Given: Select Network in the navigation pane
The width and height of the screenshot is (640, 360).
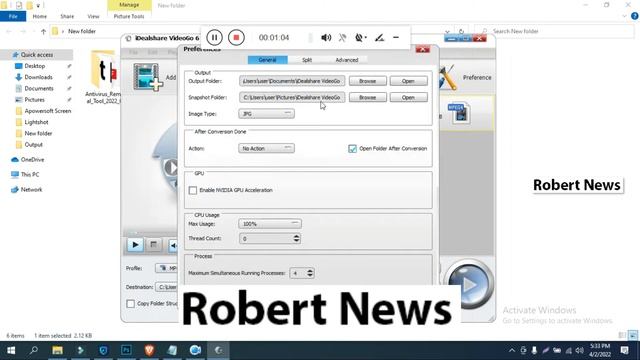Looking at the screenshot, I should pyautogui.click(x=31, y=189).
